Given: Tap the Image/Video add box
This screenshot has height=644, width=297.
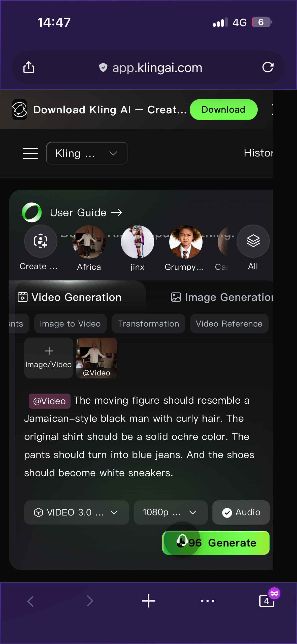Looking at the screenshot, I should coord(49,358).
